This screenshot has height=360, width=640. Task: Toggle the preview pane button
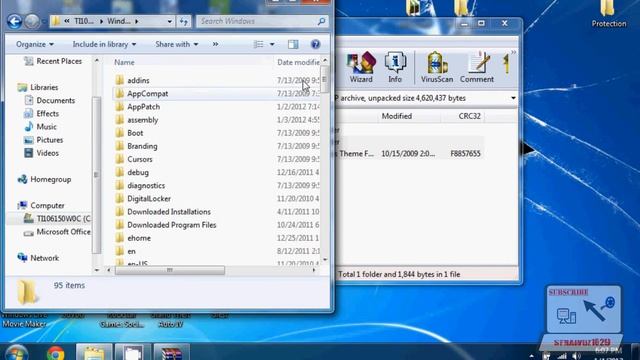tap(293, 44)
